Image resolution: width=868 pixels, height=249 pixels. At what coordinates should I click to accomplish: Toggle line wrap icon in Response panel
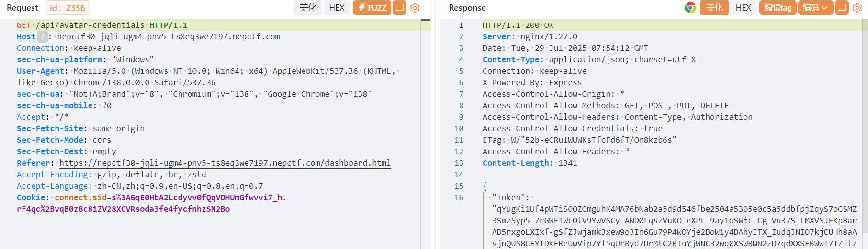click(841, 8)
